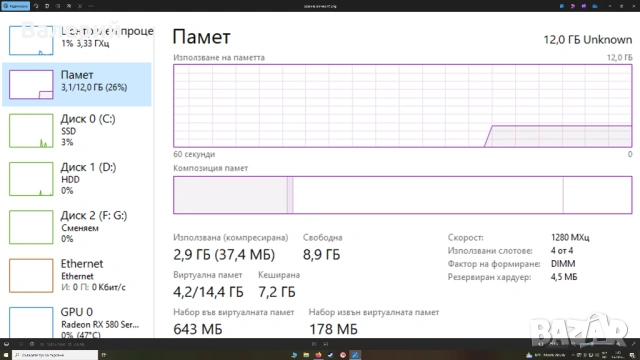Screen dimensions: 640x360
Task: Click the Композиция памет bar
Action: [403, 195]
